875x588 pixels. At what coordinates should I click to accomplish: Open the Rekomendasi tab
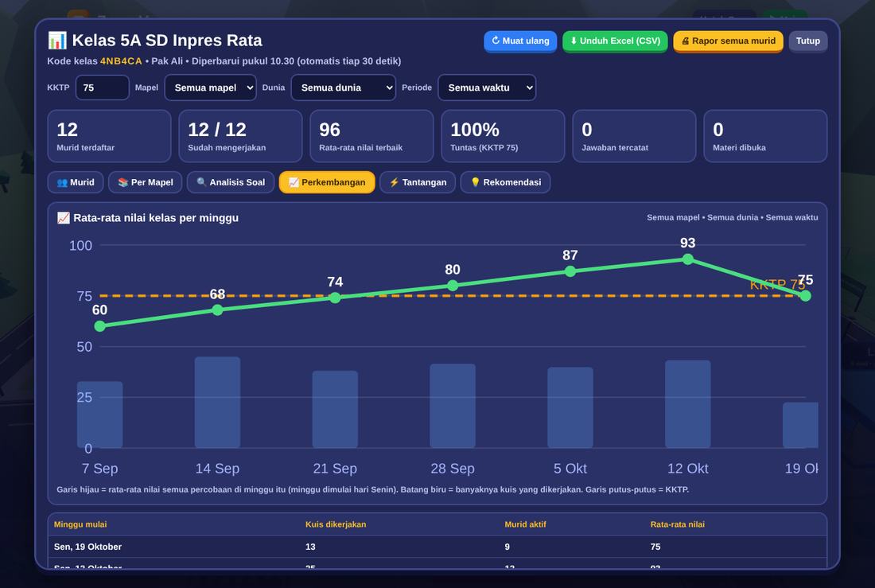(x=505, y=182)
